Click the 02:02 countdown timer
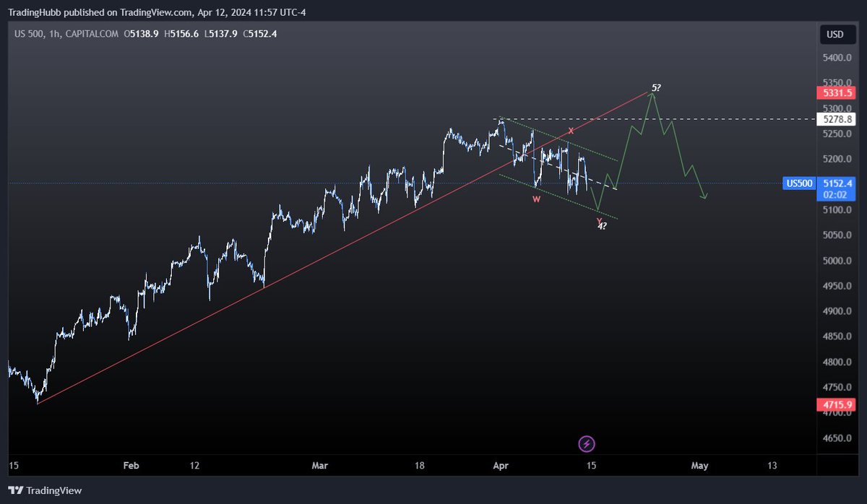The height and width of the screenshot is (504, 867). (x=834, y=195)
